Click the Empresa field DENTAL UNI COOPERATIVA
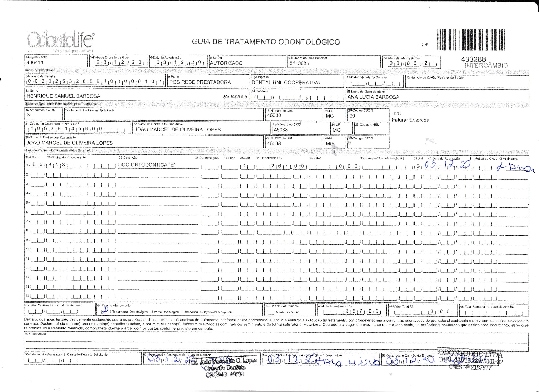The image size is (539, 392). 286,83
